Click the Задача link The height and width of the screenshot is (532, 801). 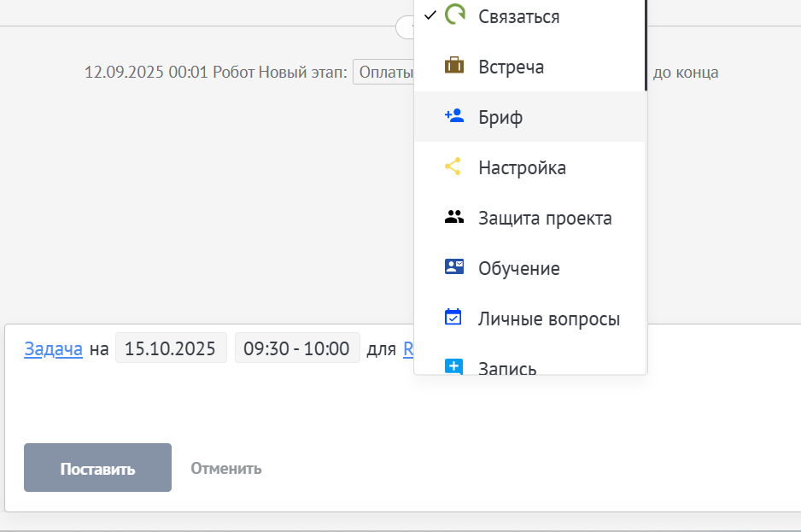pyautogui.click(x=53, y=348)
